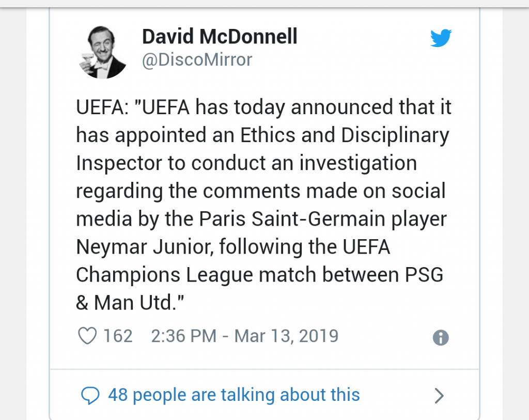Open David McDonnell's profile picture

point(105,53)
